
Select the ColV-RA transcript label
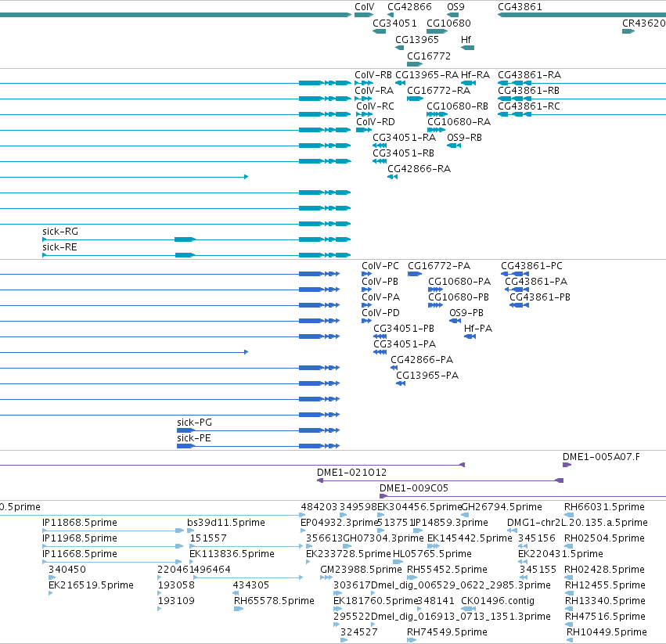(374, 91)
